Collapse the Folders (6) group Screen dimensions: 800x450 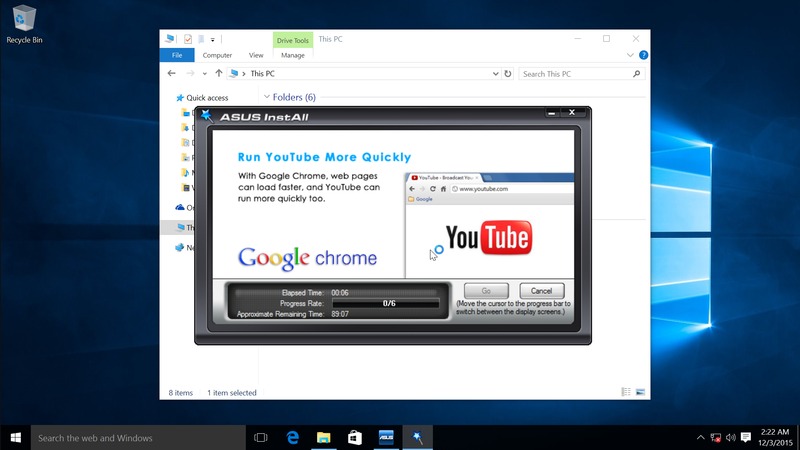click(267, 98)
